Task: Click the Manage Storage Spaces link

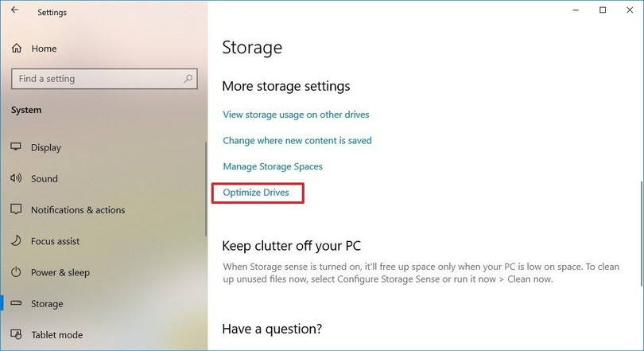Action: coord(273,167)
